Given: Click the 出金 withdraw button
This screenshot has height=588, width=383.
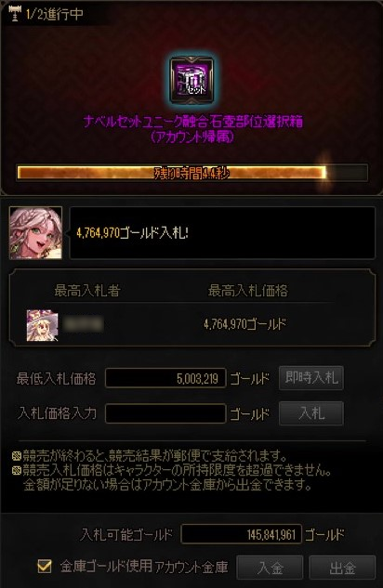Looking at the screenshot, I should (342, 568).
